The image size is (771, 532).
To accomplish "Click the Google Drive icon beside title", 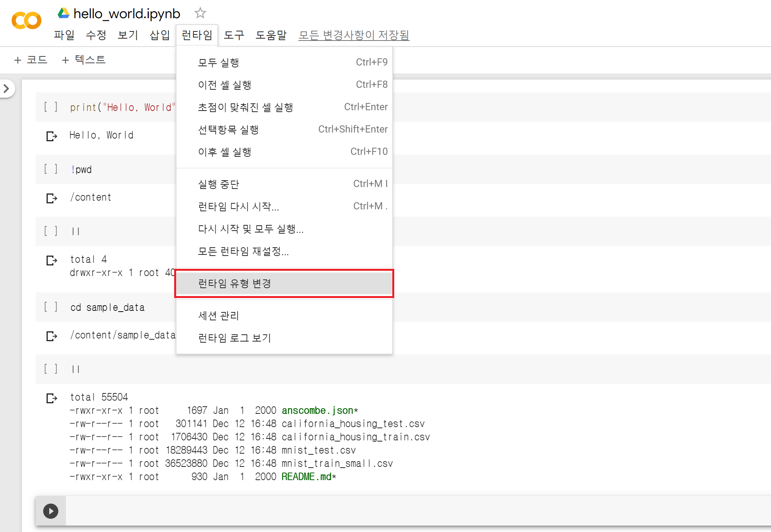I will (63, 13).
